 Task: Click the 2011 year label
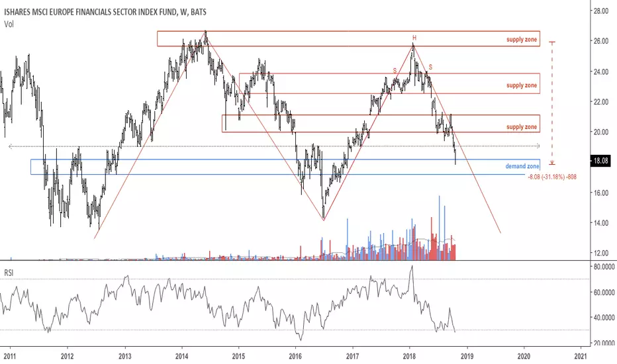click(10, 356)
